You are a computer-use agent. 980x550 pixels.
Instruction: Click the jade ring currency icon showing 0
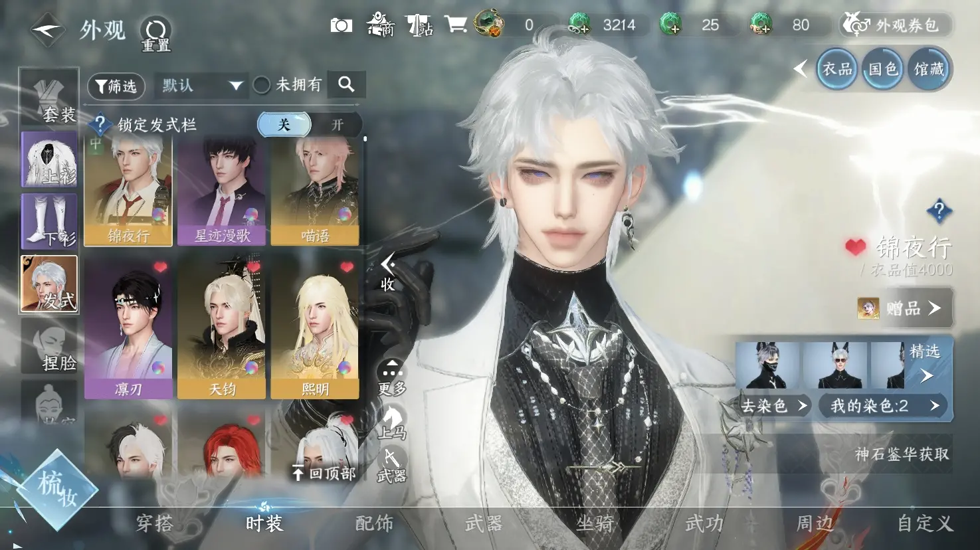click(x=490, y=23)
